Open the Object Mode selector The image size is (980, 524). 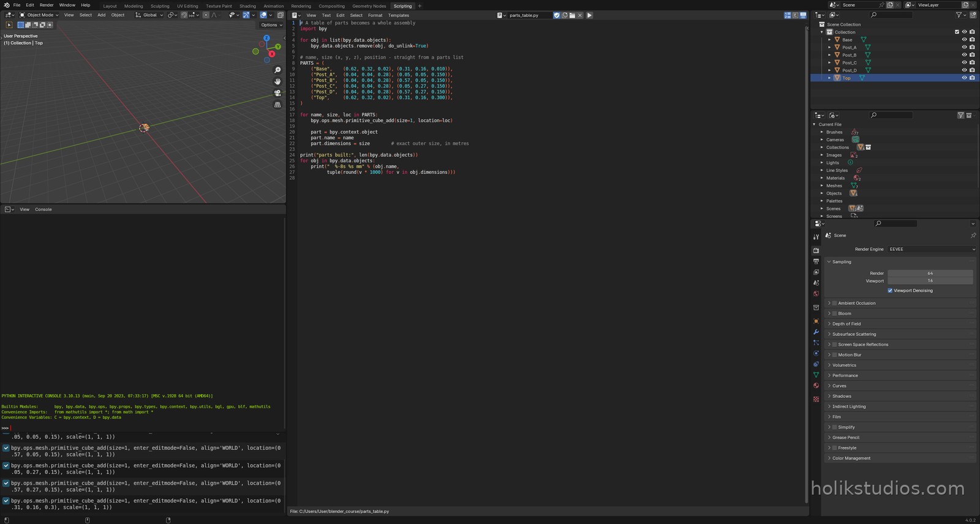click(x=39, y=15)
